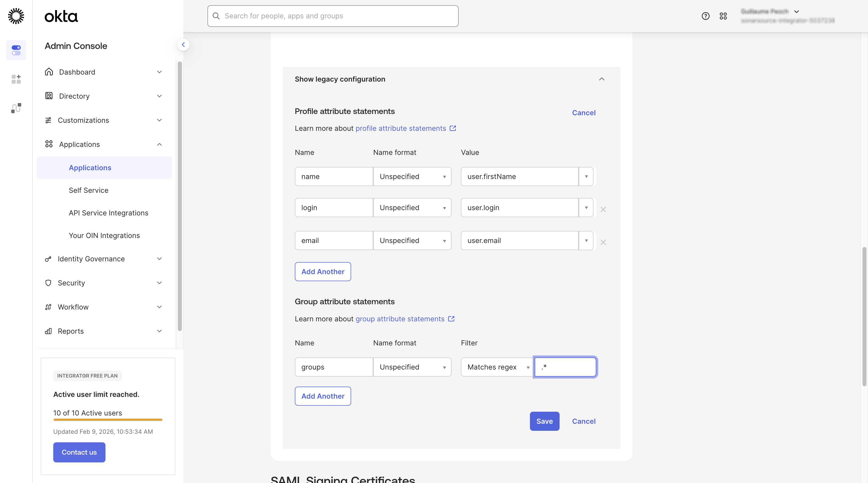Remove the login attribute row
The width and height of the screenshot is (868, 483).
pos(603,209)
